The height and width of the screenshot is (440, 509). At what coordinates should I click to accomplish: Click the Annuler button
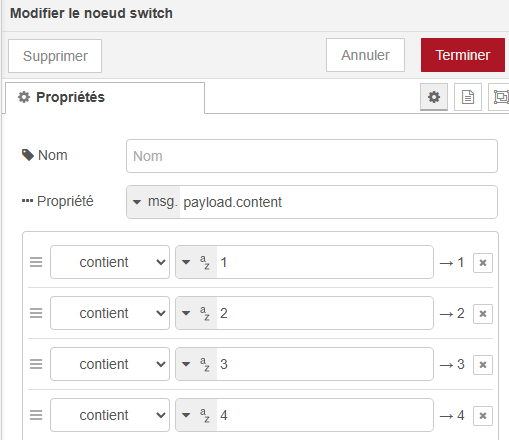365,55
